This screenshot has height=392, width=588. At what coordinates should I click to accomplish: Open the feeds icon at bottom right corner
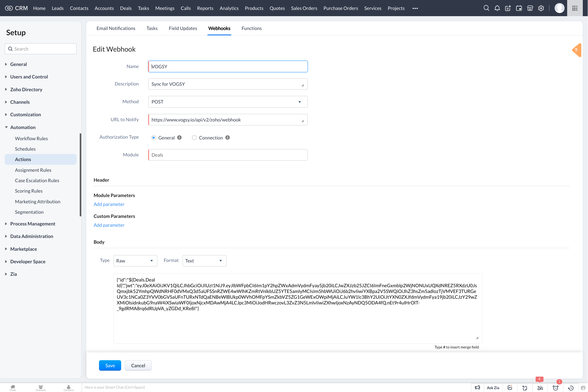click(x=583, y=388)
